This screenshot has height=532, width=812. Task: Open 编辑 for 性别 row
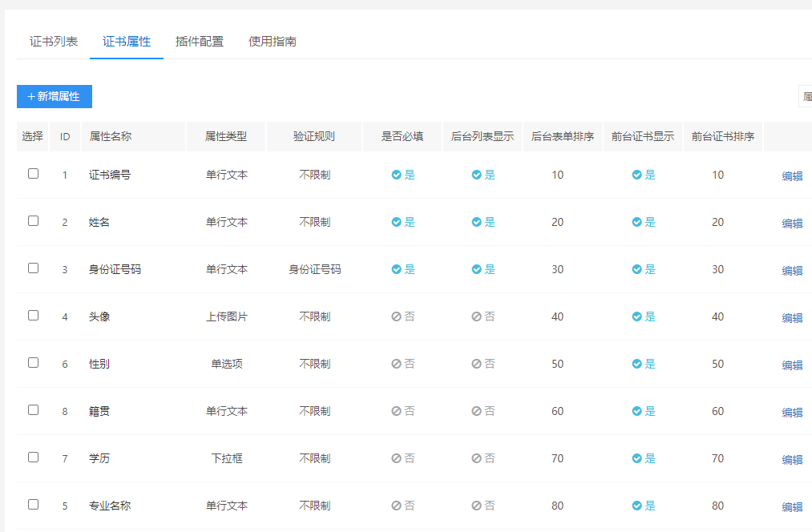tap(792, 365)
